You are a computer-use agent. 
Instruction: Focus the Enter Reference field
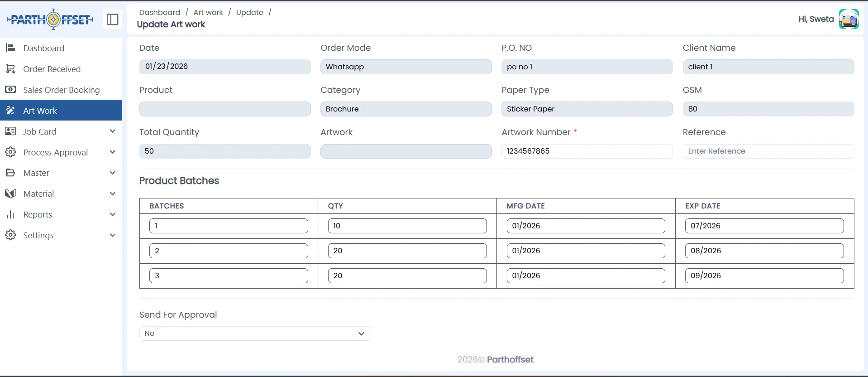(x=768, y=151)
